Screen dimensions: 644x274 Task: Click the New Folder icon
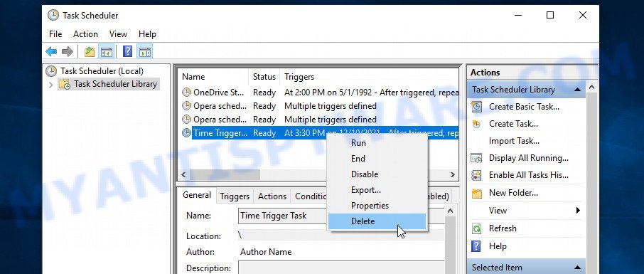click(476, 193)
